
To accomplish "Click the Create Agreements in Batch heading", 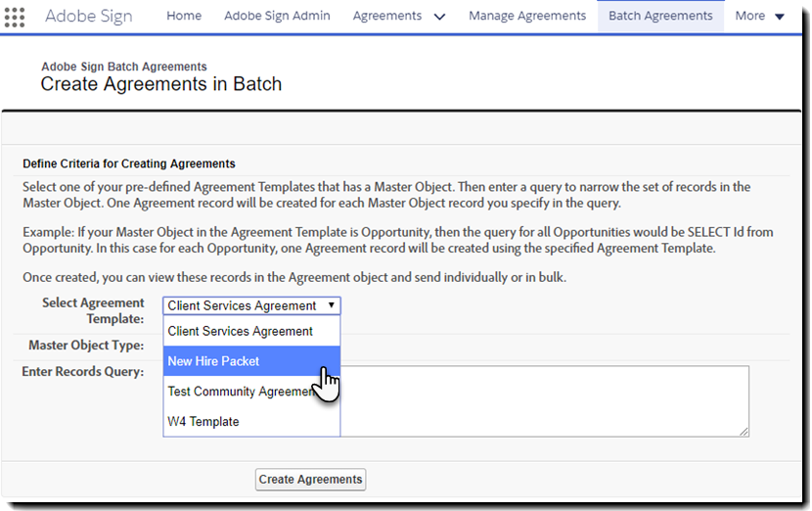I will [x=160, y=84].
